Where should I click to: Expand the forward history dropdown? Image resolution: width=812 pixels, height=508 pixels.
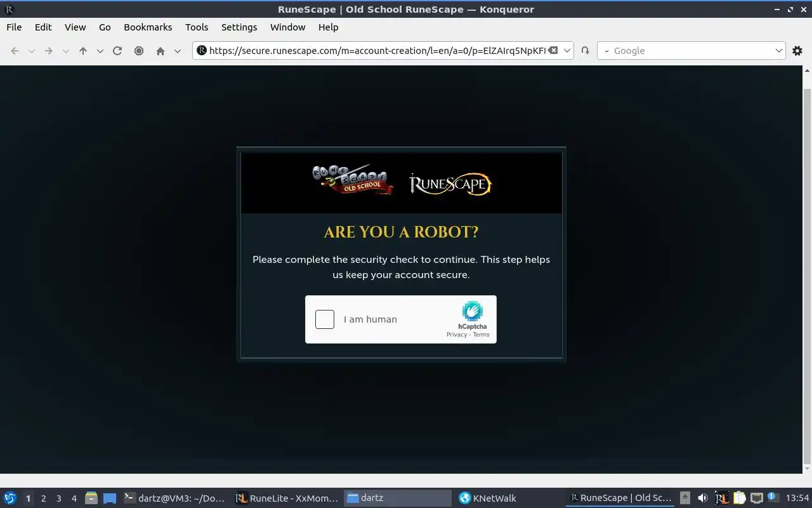[65, 51]
